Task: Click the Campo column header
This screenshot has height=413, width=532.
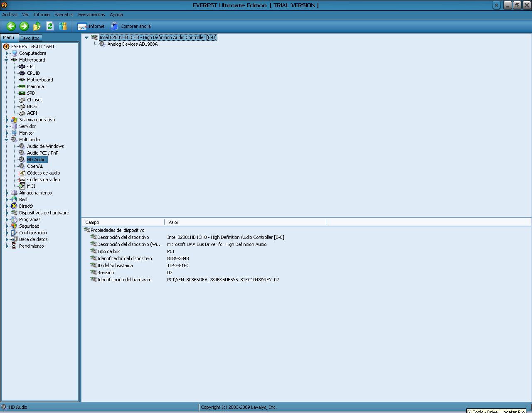Action: point(123,222)
